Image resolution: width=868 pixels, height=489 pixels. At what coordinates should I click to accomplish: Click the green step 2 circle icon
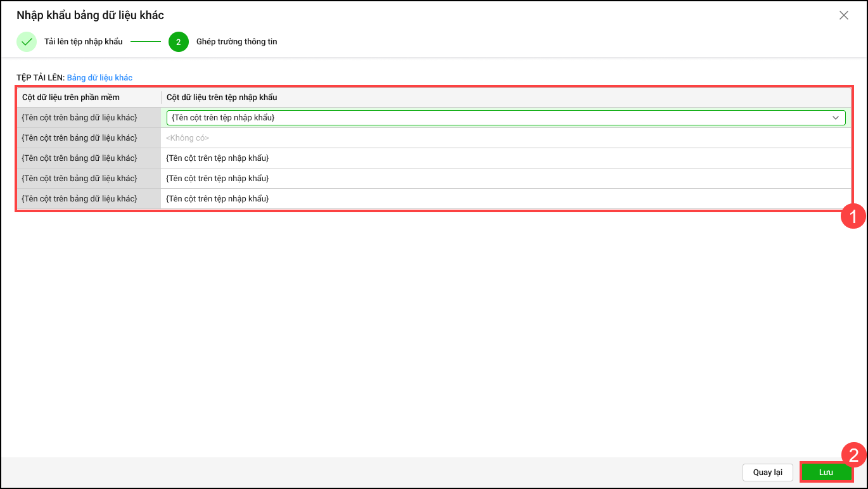pyautogui.click(x=179, y=42)
